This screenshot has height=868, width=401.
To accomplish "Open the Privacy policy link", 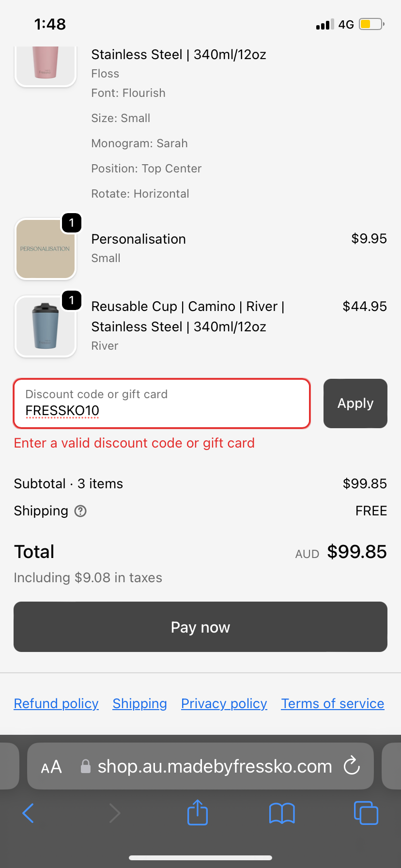I will click(x=224, y=703).
